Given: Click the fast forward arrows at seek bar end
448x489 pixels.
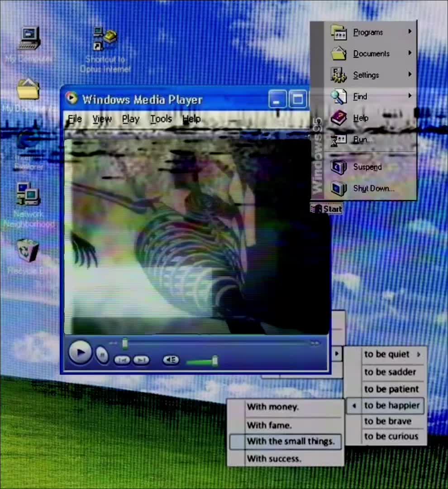Looking at the screenshot, I should point(315,343).
